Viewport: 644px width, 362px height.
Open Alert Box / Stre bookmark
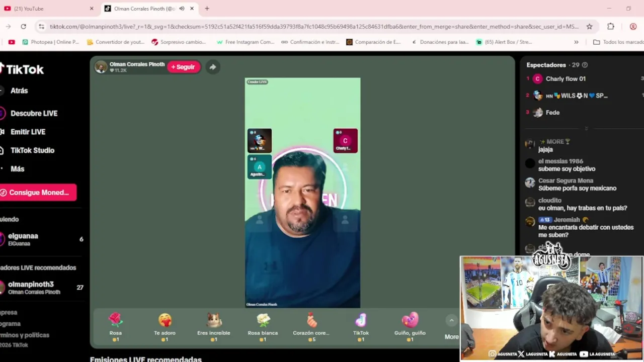coord(504,42)
